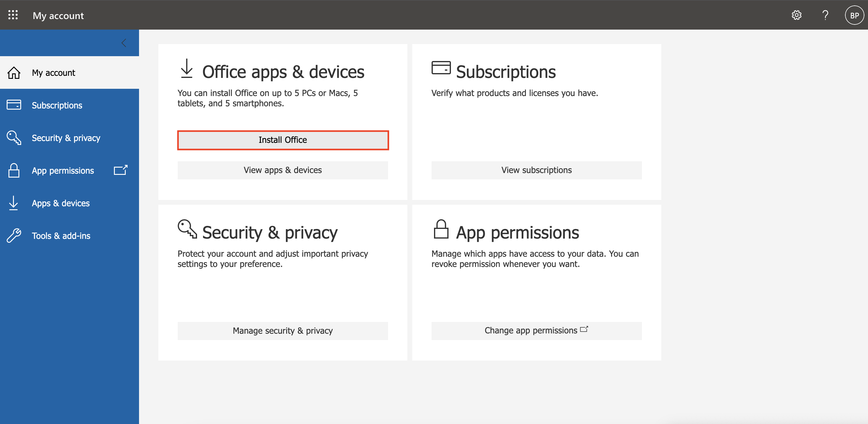Screen dimensions: 868x424
Task: Click the external link icon beside App permissions
Action: 121,170
